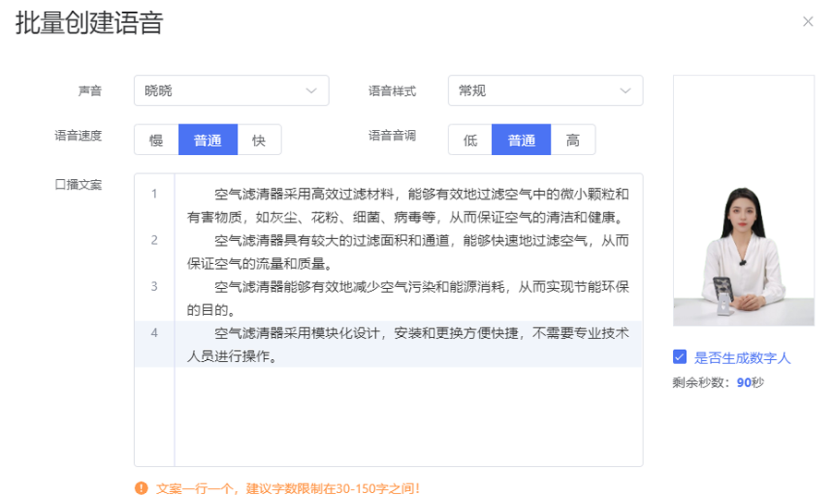The image size is (831, 504).
Task: Close the 批量创建语音 dialog
Action: (808, 22)
